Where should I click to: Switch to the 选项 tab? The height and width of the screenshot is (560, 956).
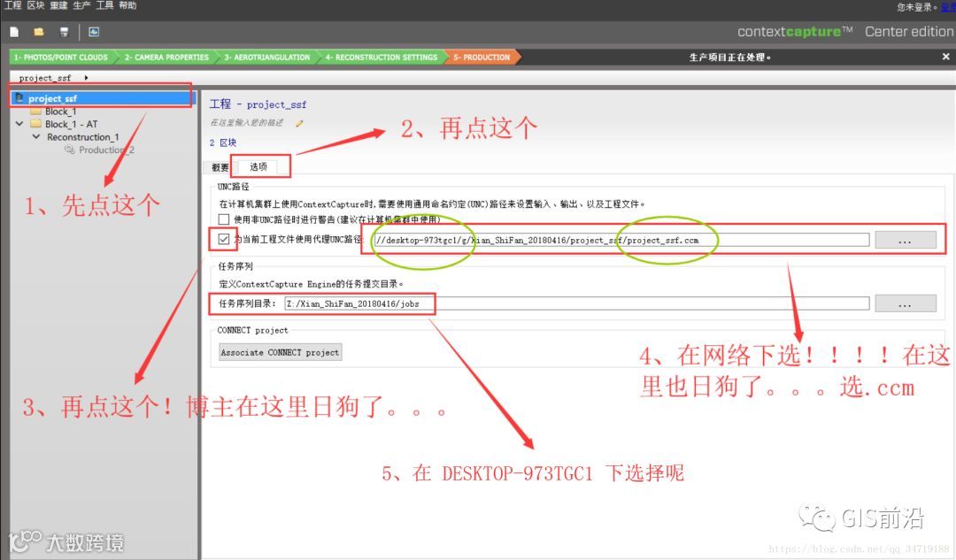coord(258,166)
